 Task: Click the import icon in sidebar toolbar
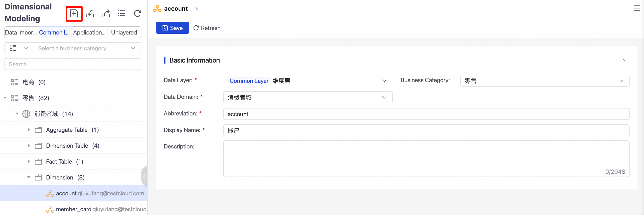(90, 13)
